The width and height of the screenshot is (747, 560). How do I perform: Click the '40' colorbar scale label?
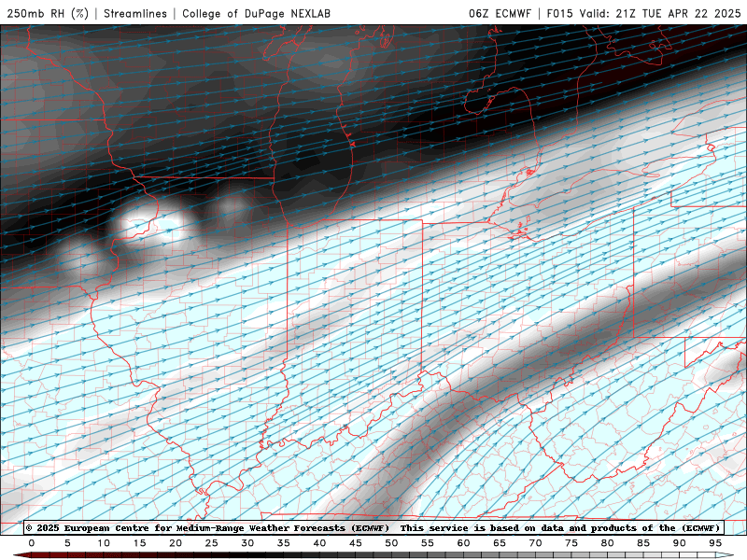tap(319, 543)
